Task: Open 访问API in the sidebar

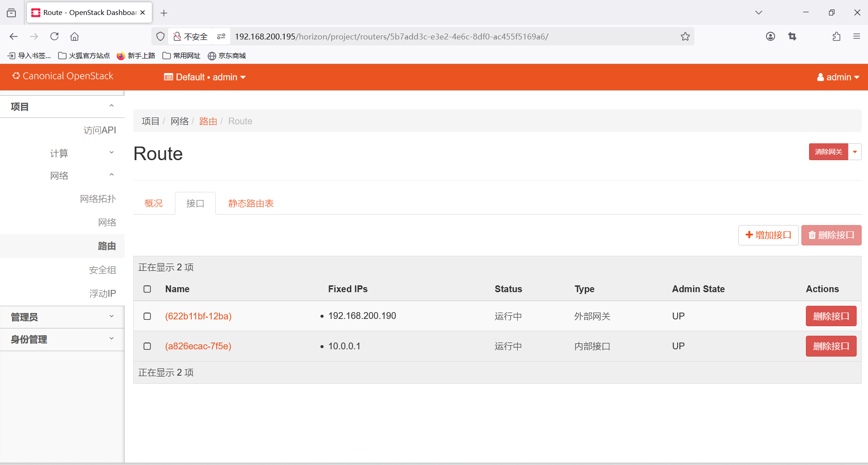Action: click(x=100, y=130)
